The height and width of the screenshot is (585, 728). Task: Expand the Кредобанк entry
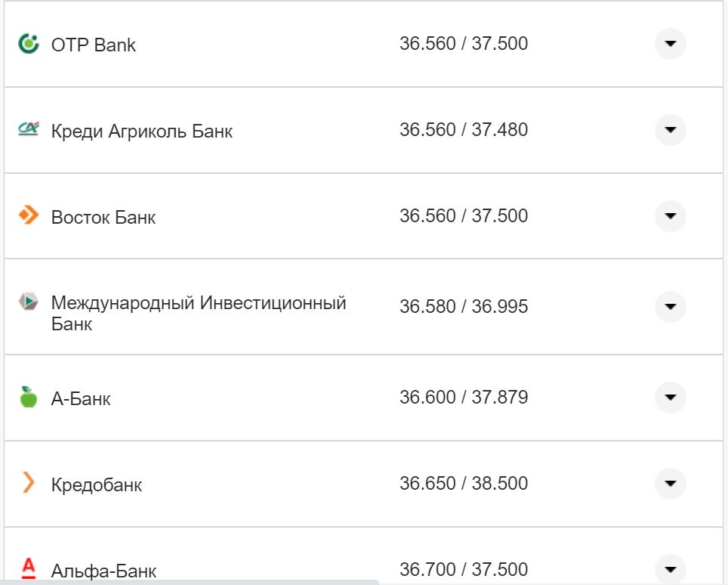tap(670, 484)
